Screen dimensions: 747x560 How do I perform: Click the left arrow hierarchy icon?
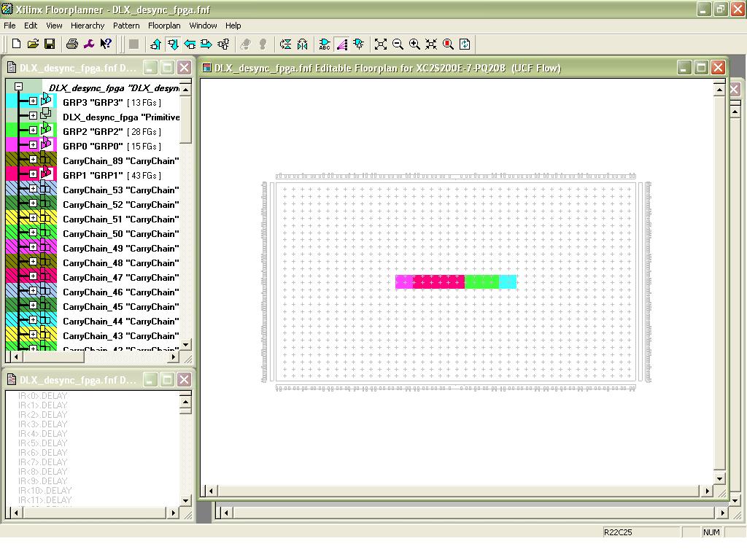point(190,44)
